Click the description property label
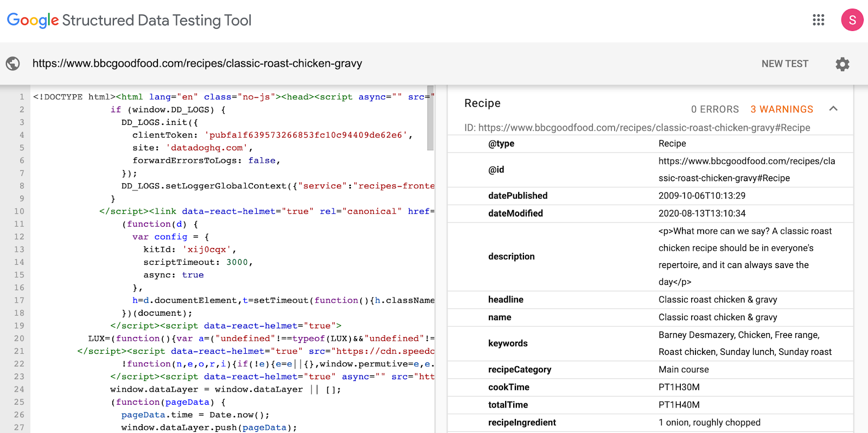Image resolution: width=868 pixels, height=433 pixels. (511, 256)
